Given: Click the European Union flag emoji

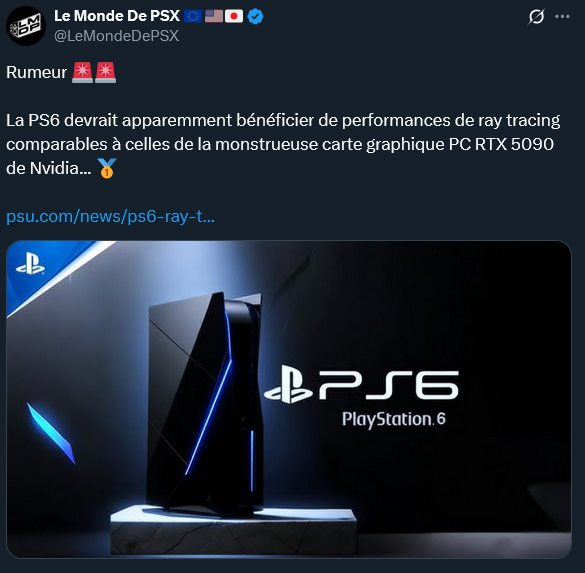Looking at the screenshot, I should [x=193, y=16].
